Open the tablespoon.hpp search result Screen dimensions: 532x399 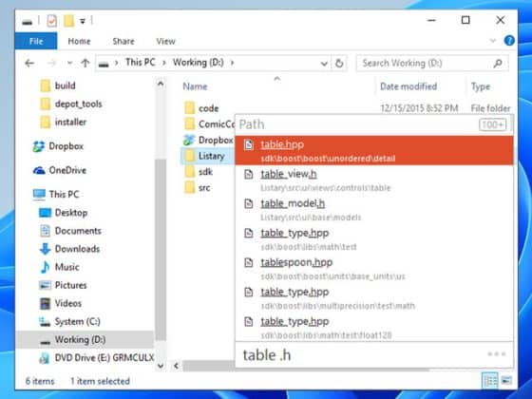coord(374,269)
